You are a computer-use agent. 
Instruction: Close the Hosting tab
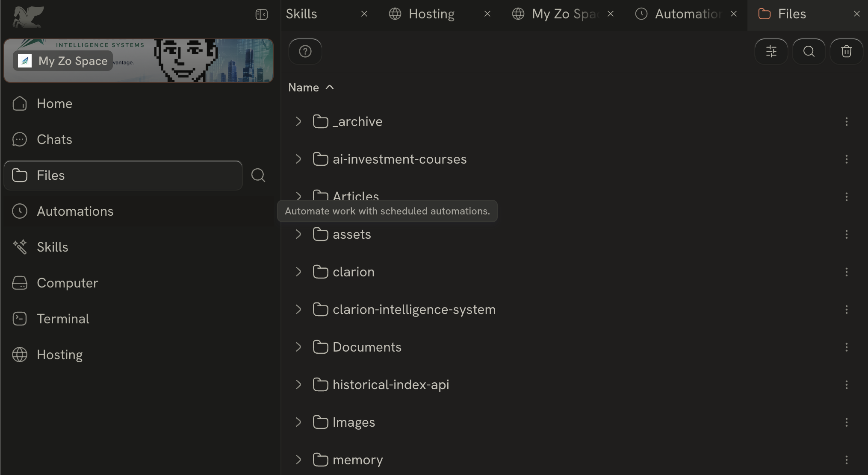tap(487, 14)
